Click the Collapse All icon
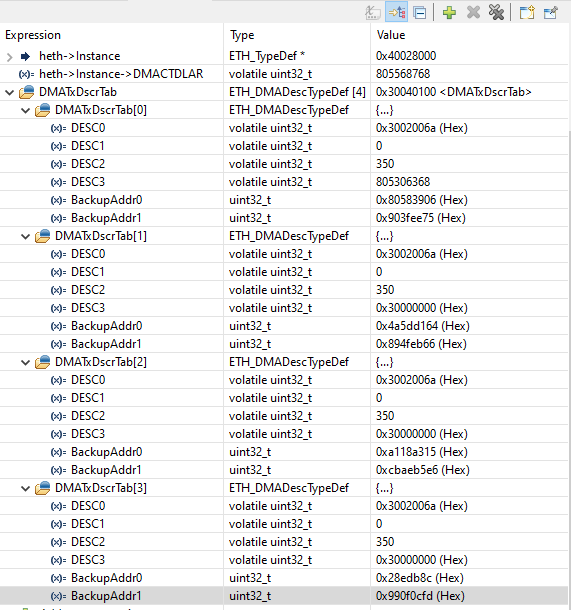 tap(420, 13)
